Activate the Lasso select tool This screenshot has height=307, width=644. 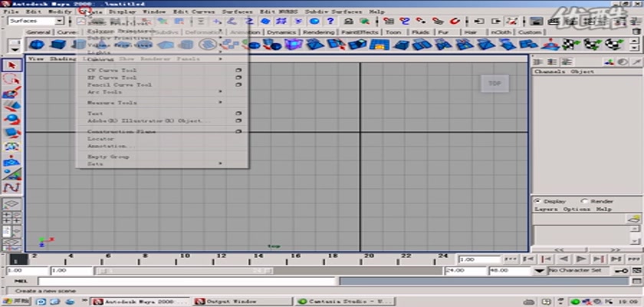(x=12, y=79)
